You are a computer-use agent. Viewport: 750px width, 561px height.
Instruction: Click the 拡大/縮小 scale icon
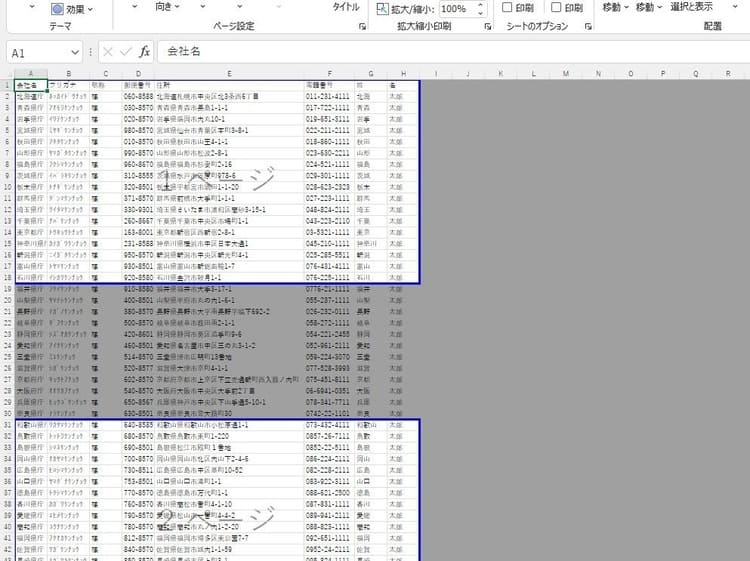(382, 9)
